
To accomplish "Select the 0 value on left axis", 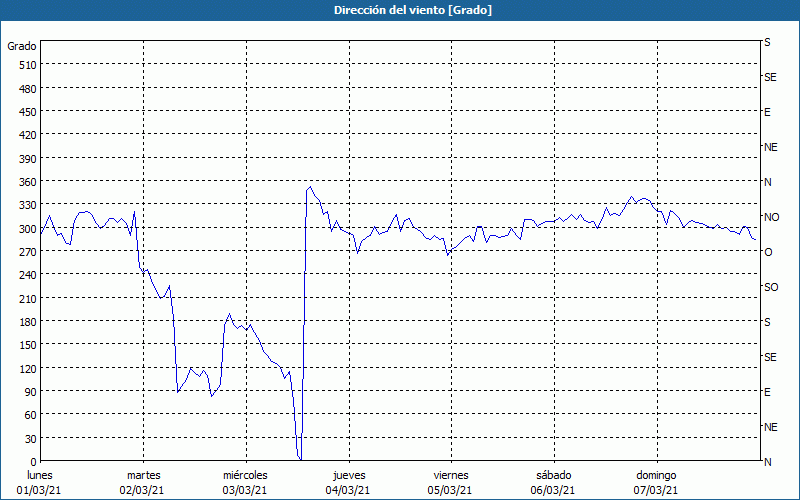I will click(x=34, y=462).
